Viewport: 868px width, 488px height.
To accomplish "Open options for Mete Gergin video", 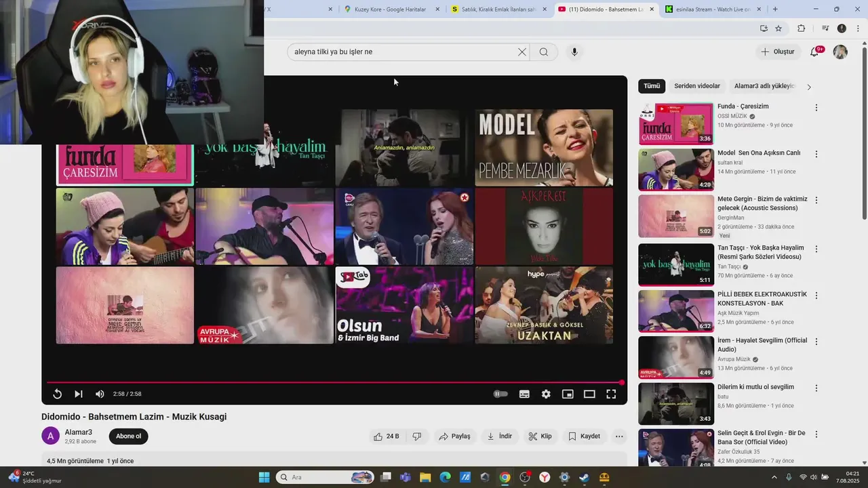I will pos(816,201).
